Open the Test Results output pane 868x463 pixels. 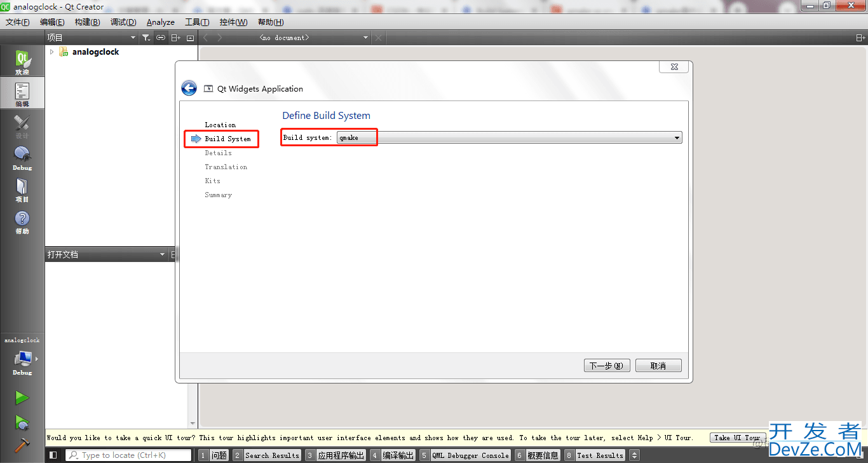coord(594,455)
